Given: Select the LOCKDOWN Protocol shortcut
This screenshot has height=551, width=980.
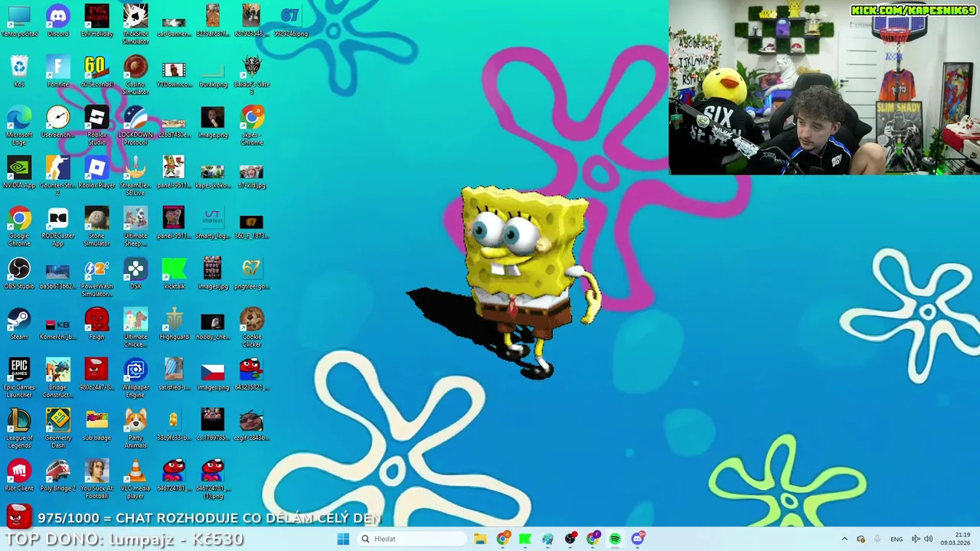Looking at the screenshot, I should coord(136,125).
